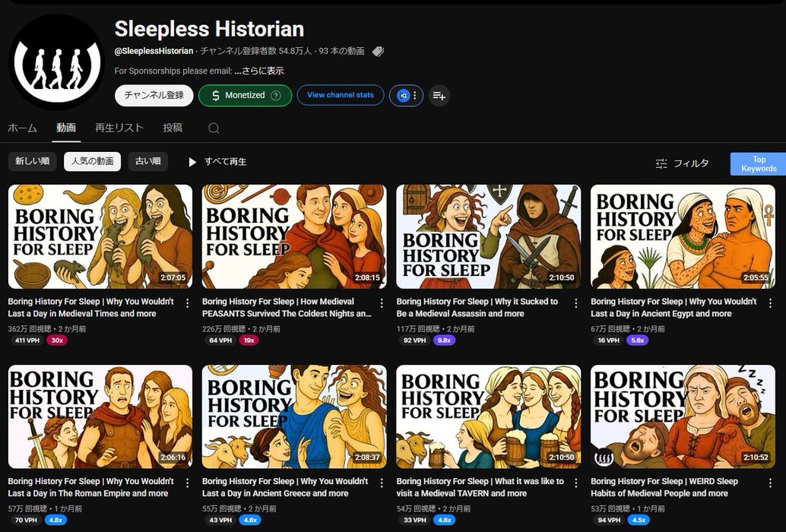
Task: Click the help icon on Monetized badge
Action: coord(276,95)
